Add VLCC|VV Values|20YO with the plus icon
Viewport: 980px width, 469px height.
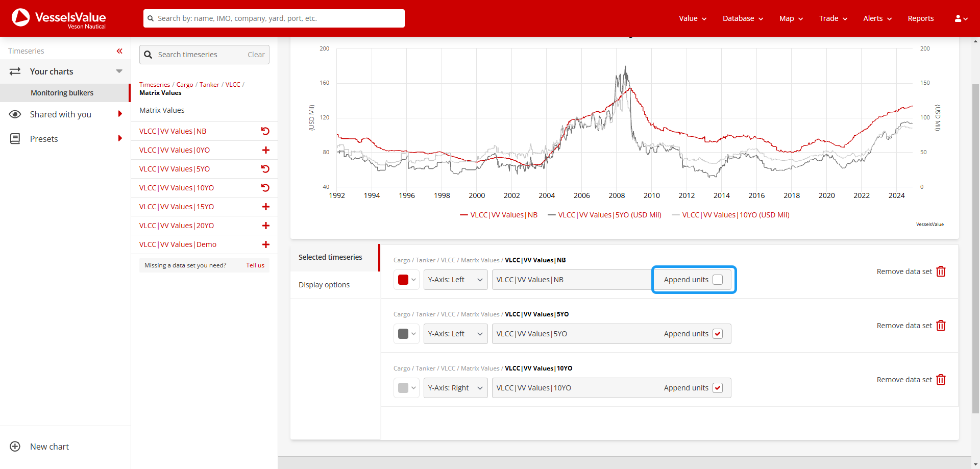[x=265, y=225]
